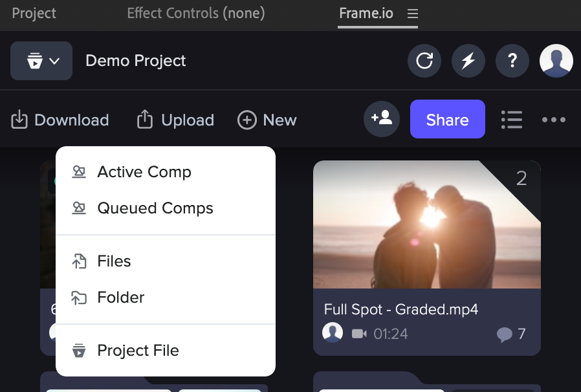
Task: Click the refresh icon in the header
Action: tap(424, 61)
